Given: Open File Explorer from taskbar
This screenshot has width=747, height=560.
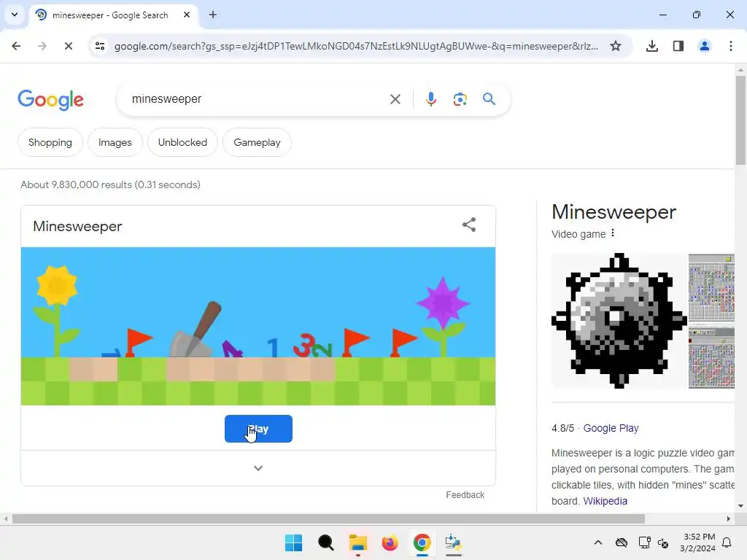Looking at the screenshot, I should pyautogui.click(x=357, y=542).
